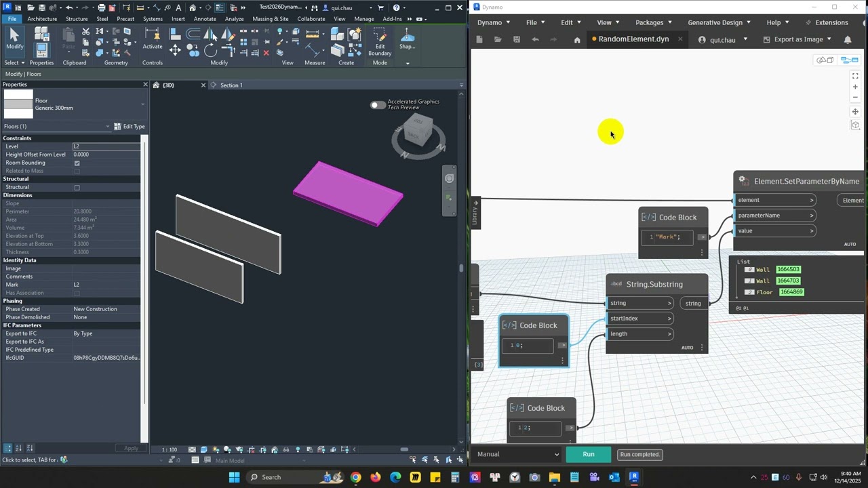The image size is (868, 488).
Task: Switch to Dynamo 3D background preview icon
Action: (x=825, y=60)
